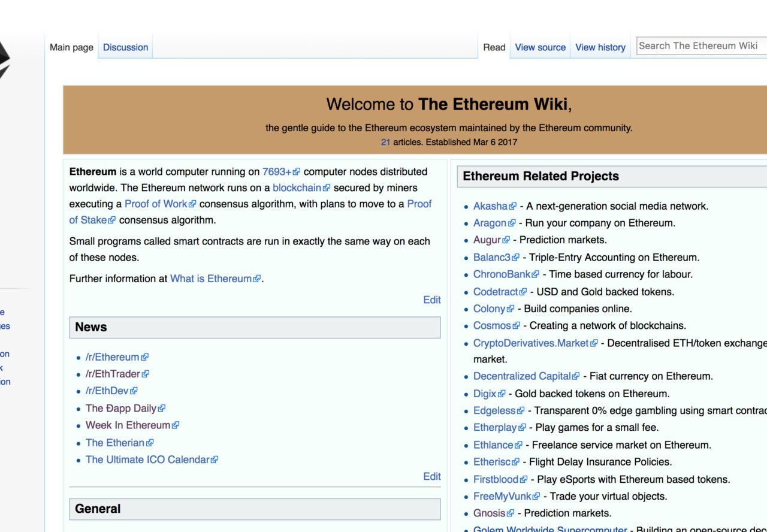Click the Welcome to The Ethereum Wiki banner title
This screenshot has width=767, height=532.
click(449, 104)
